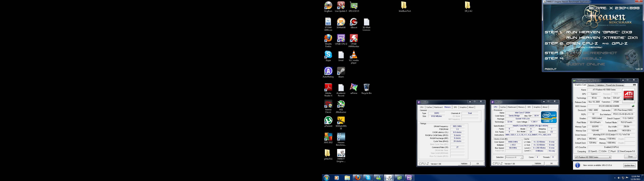The width and height of the screenshot is (644, 181).
Task: Open the Adobe Reader X shortcut
Action: click(x=328, y=90)
